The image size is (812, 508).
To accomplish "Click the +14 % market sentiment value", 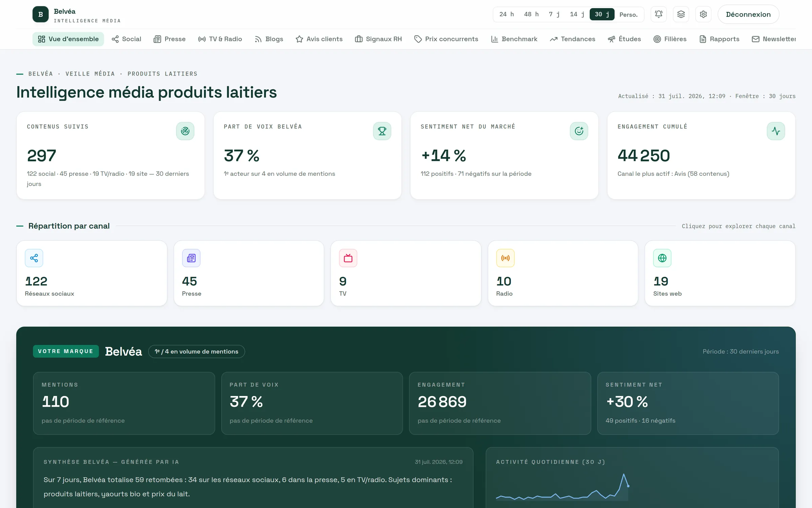I will click(x=444, y=156).
